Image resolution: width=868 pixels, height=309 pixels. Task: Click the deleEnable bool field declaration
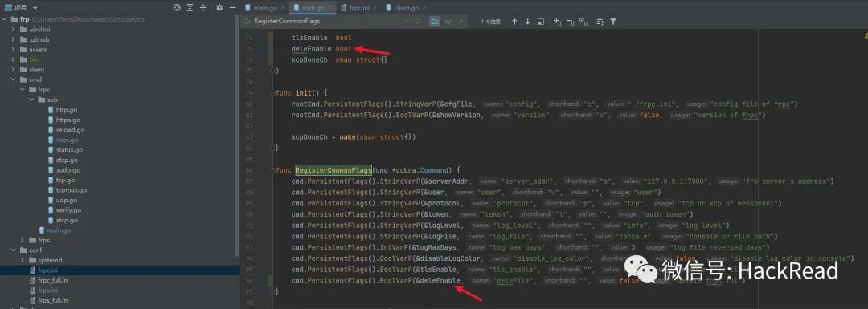pos(321,49)
